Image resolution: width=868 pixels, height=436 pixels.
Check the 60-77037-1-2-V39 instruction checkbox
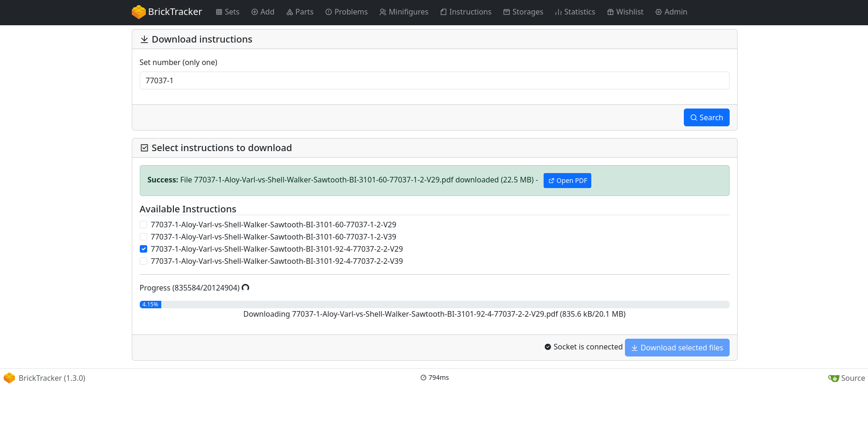143,237
